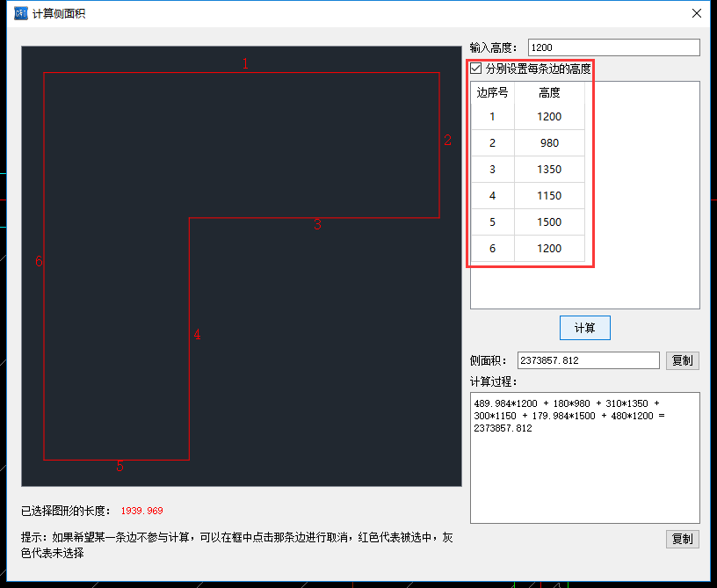Click edge 1 height cell showing 1200
The width and height of the screenshot is (717, 588).
(549, 117)
